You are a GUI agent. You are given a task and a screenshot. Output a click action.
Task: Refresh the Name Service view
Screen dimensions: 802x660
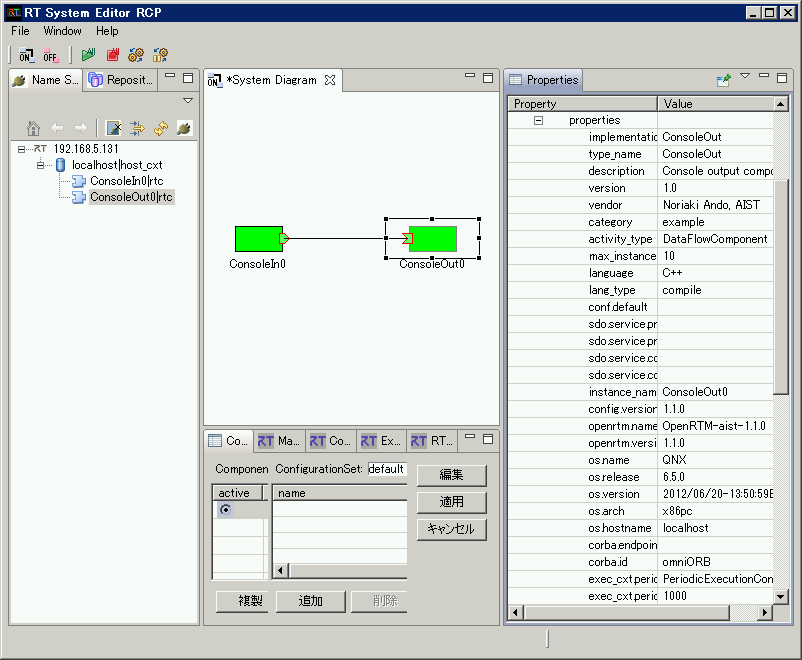click(x=161, y=128)
